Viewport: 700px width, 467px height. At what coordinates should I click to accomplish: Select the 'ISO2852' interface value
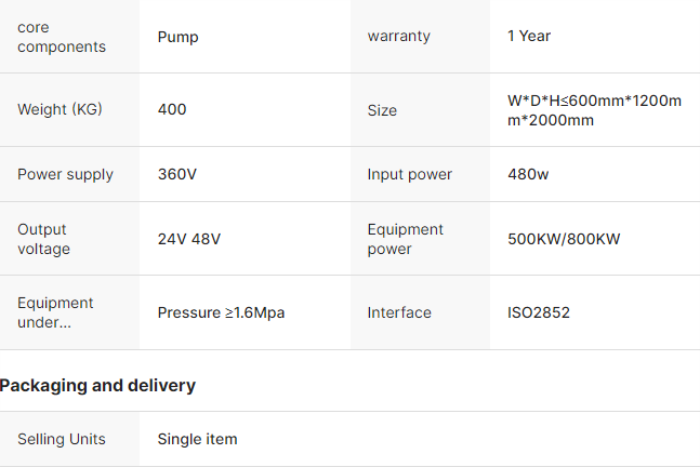pos(538,313)
